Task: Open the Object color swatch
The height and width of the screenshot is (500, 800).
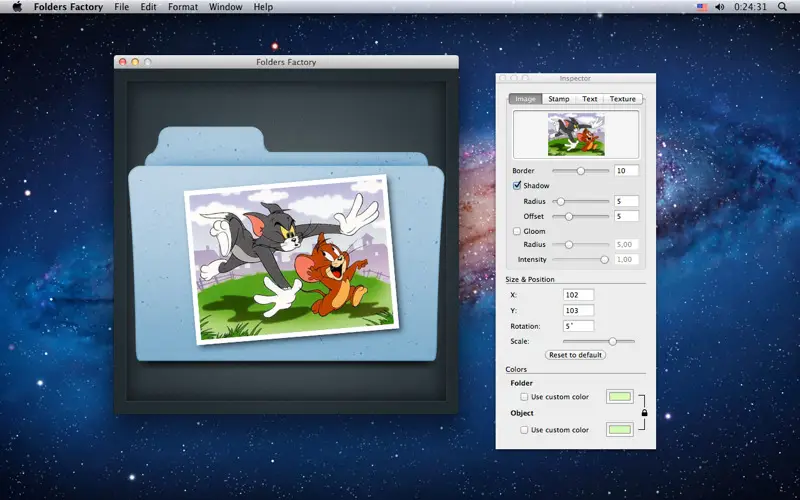Action: coord(620,430)
